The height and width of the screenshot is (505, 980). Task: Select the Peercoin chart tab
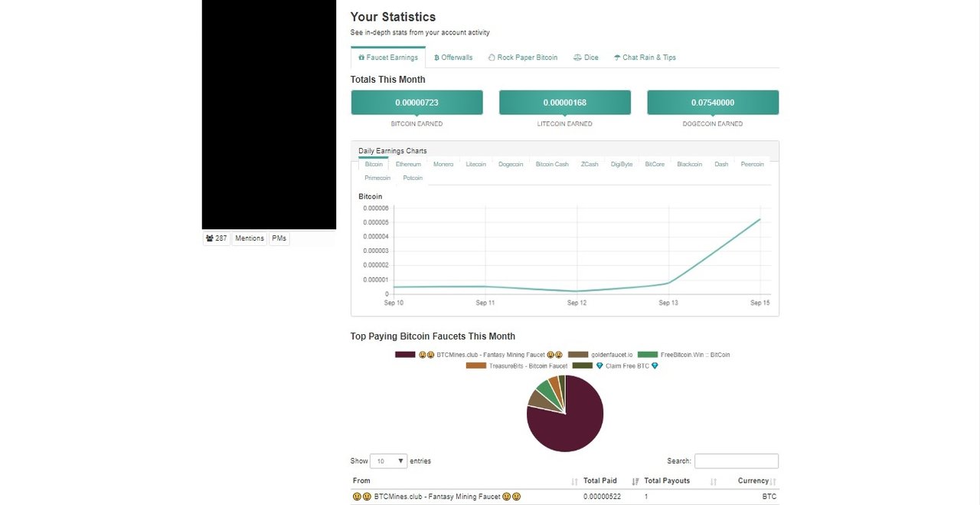coord(753,164)
